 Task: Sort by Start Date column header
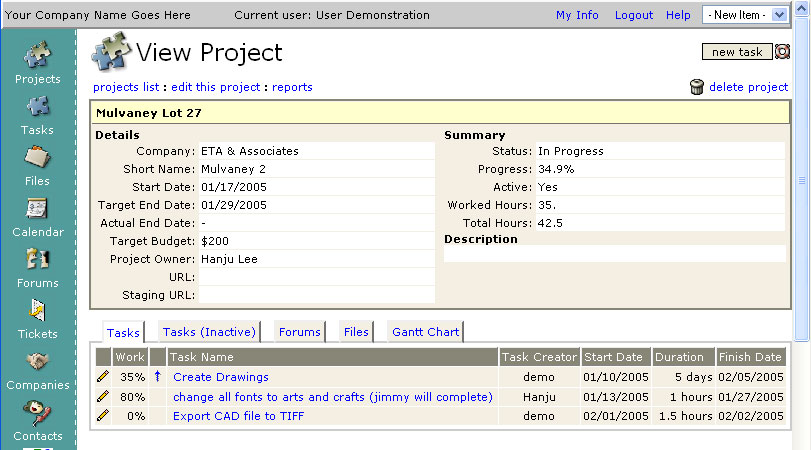(616, 357)
